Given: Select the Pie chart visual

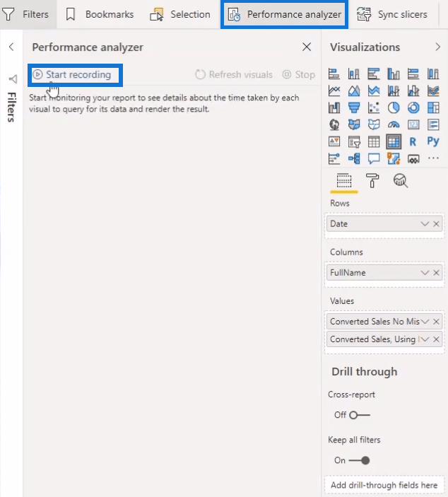Looking at the screenshot, I should 394,107.
